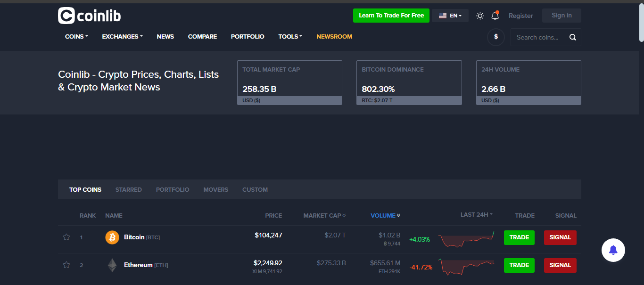644x285 pixels.
Task: Switch to the STARRED tab
Action: pyautogui.click(x=129, y=189)
